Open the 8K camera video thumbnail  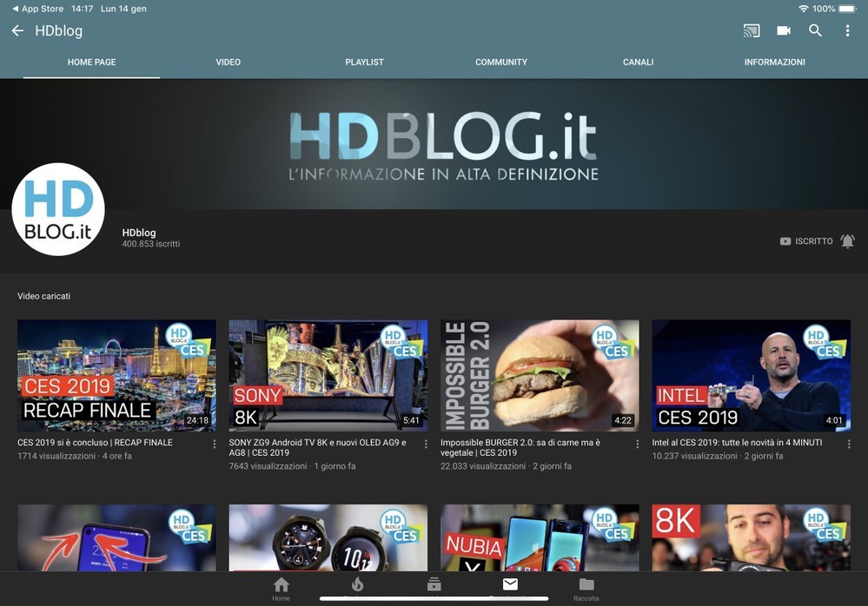752,537
